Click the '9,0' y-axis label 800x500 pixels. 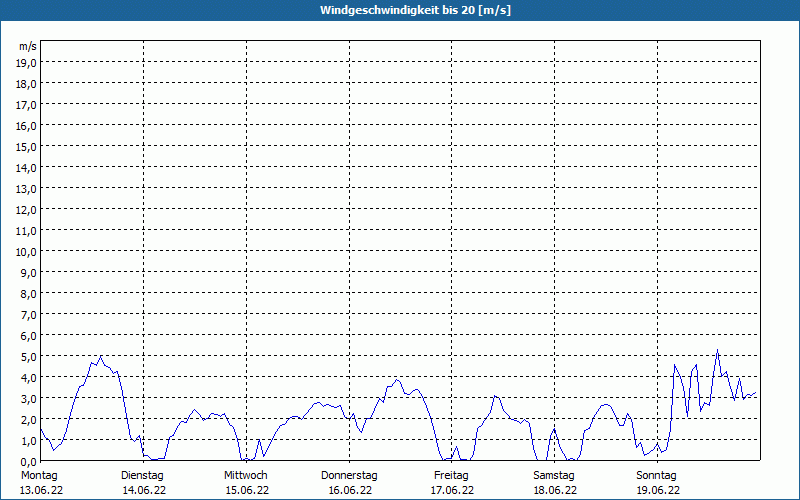(x=29, y=272)
